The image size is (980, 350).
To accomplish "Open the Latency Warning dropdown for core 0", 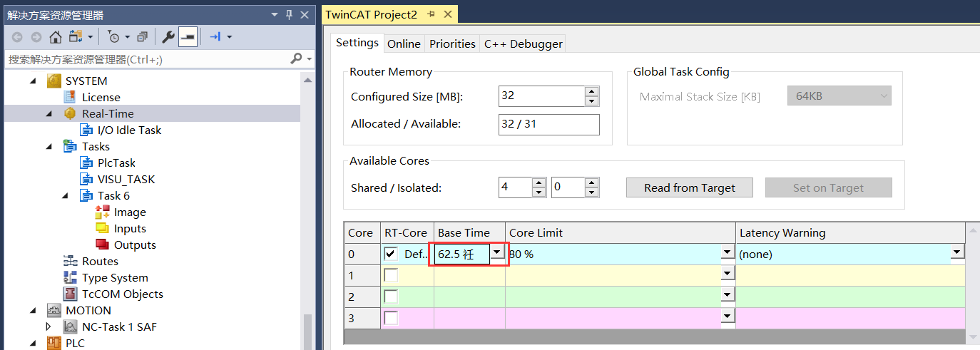I will pos(957,252).
